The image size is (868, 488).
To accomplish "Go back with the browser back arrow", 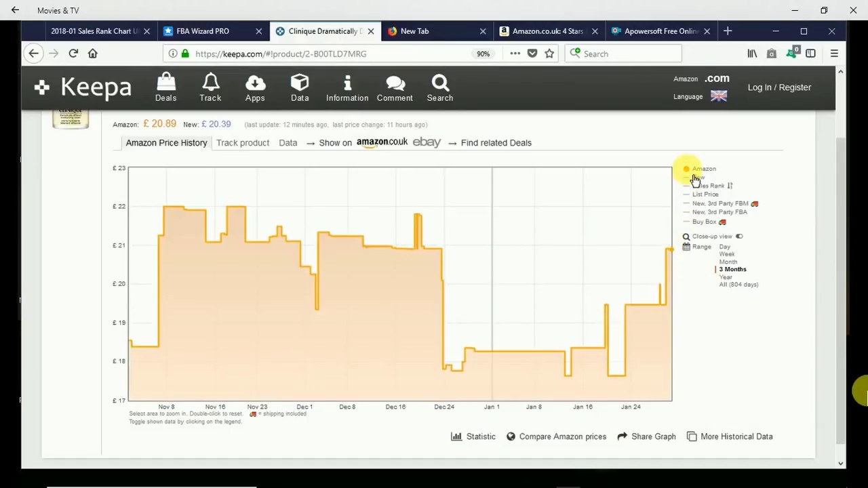I will click(33, 54).
